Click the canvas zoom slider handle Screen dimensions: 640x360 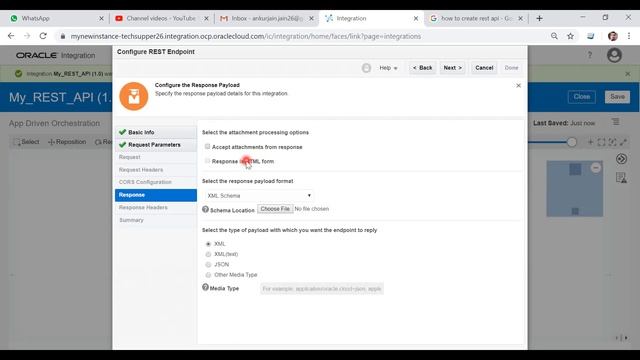tap(571, 142)
